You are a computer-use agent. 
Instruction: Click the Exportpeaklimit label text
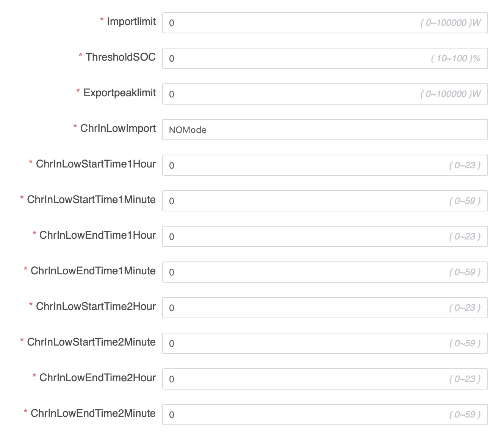(x=119, y=93)
